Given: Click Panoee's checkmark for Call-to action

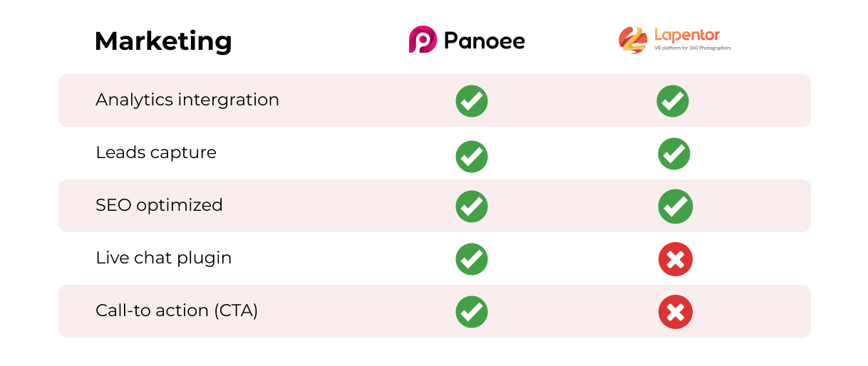Looking at the screenshot, I should [x=472, y=311].
